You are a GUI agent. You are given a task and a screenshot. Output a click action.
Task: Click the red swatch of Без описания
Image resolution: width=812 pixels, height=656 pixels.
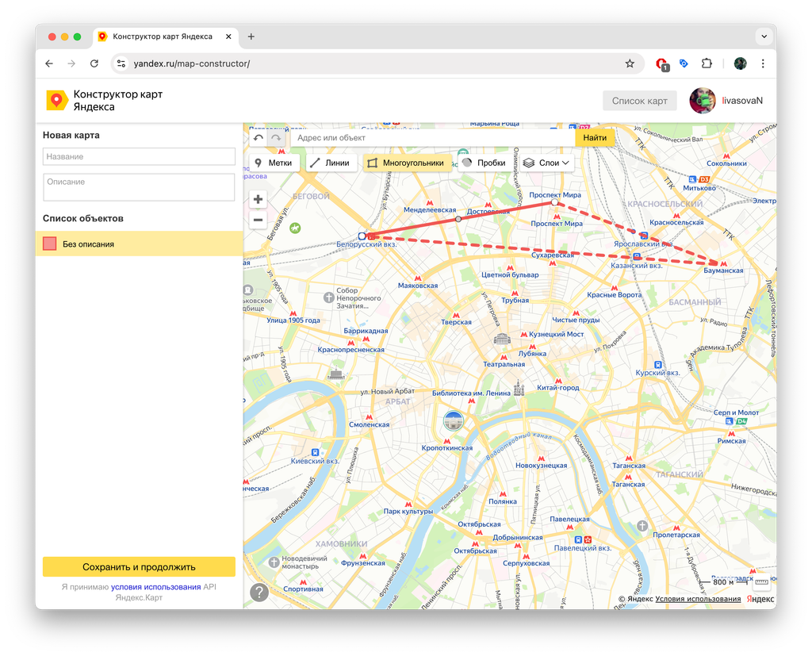click(x=50, y=244)
